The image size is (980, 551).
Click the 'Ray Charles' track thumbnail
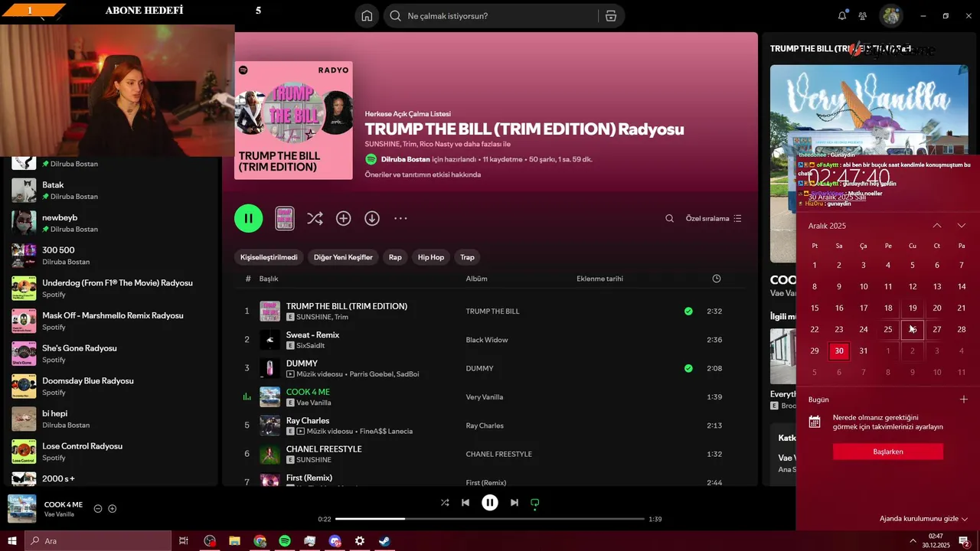269,425
